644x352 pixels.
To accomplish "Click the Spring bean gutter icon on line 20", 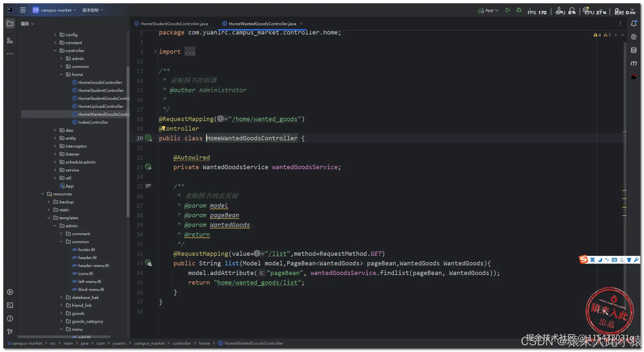I will [x=148, y=138].
